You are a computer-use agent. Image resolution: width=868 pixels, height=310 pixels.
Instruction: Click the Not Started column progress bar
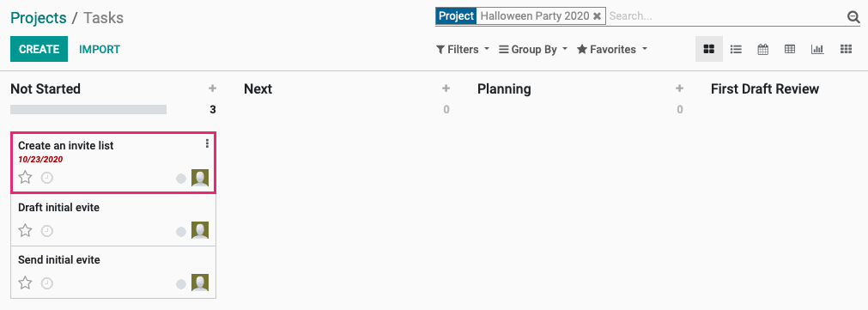pyautogui.click(x=88, y=110)
